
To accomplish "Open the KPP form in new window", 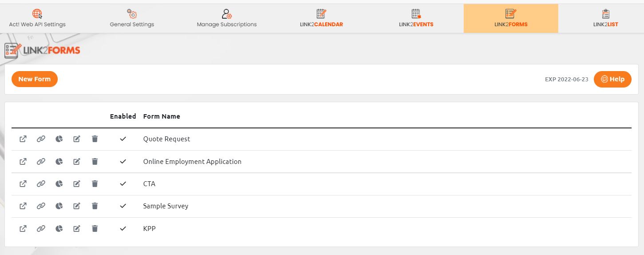I will click(23, 229).
